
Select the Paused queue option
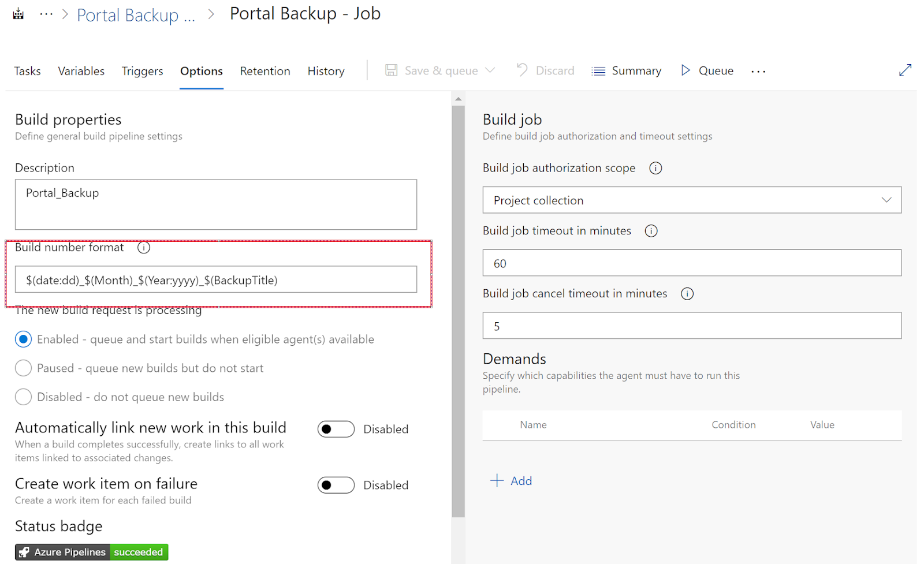coord(24,368)
